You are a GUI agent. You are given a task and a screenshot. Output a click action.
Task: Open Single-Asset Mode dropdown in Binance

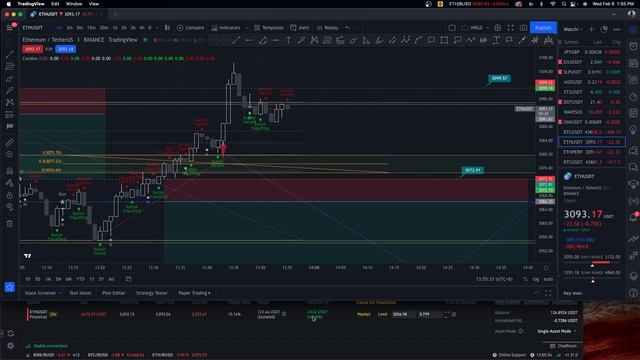tap(556, 331)
